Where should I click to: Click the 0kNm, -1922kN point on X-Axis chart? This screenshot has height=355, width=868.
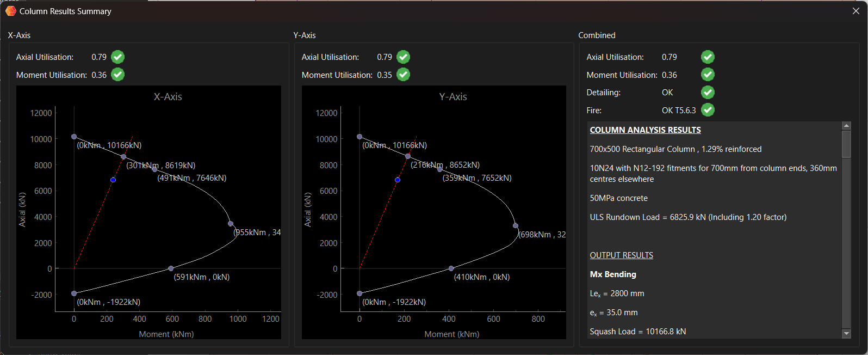[x=74, y=293]
